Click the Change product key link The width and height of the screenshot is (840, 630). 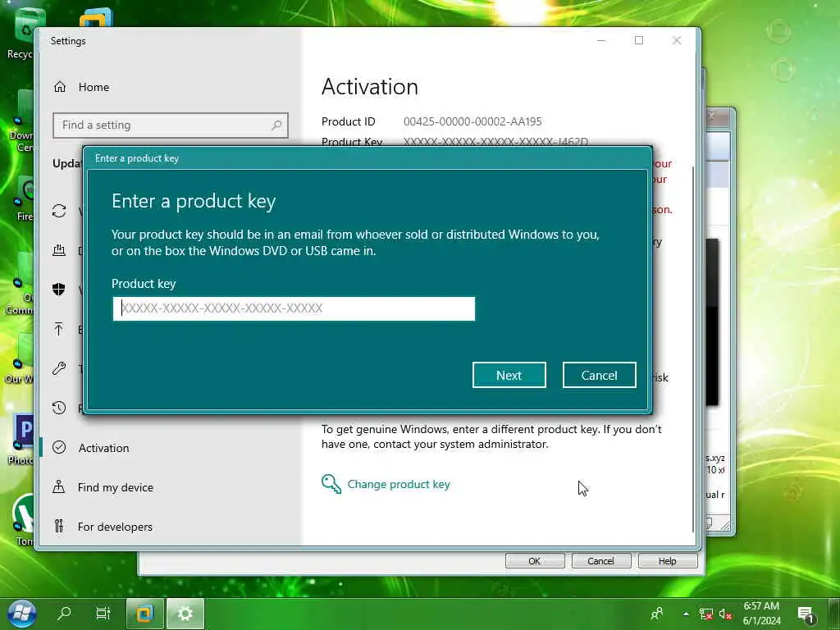pyautogui.click(x=399, y=484)
